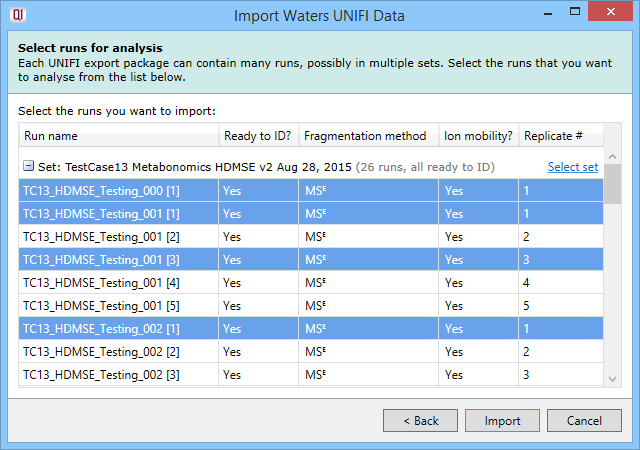
Task: Select run TC13_HDMSE_Testing_002 [1]
Action: 311,328
